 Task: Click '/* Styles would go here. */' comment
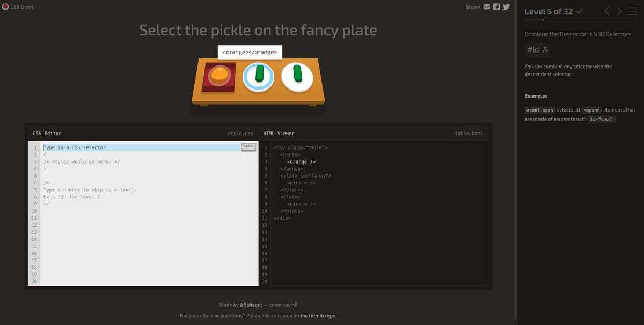82,161
